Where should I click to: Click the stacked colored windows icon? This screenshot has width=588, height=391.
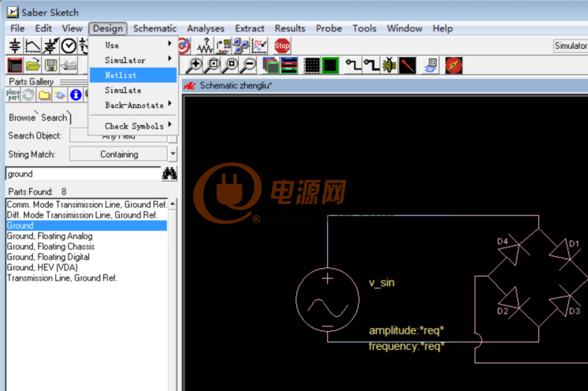(270, 65)
